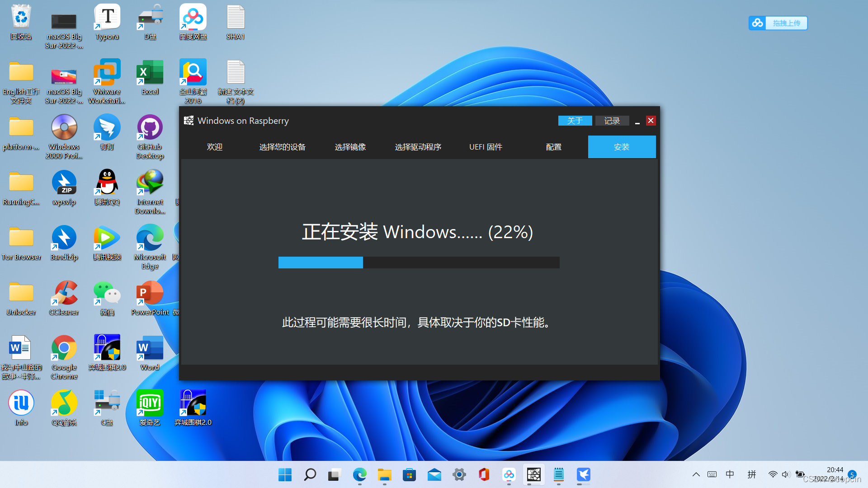Click the 记录 button in installer
Viewport: 868px width, 488px height.
612,120
